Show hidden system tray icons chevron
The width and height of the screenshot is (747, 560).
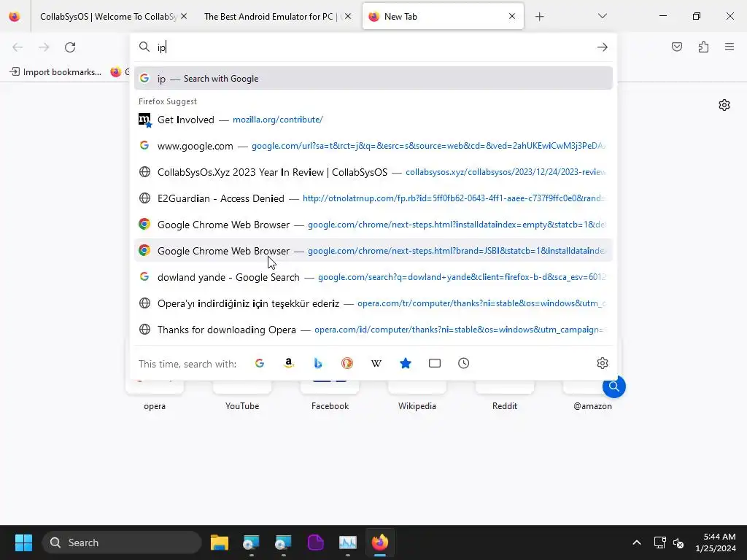636,542
